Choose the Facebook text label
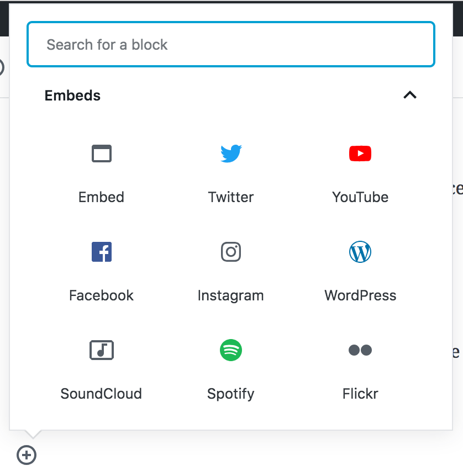 (x=102, y=295)
